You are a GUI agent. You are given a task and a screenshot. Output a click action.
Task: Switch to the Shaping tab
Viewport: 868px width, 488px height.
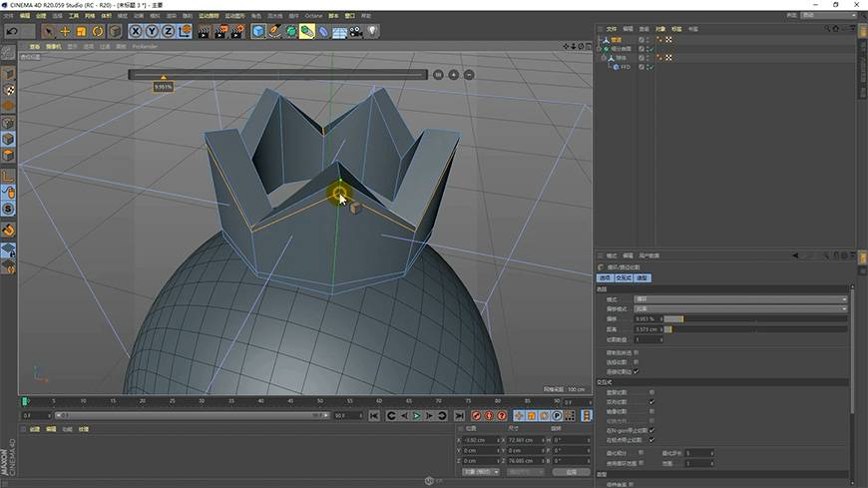click(x=643, y=278)
